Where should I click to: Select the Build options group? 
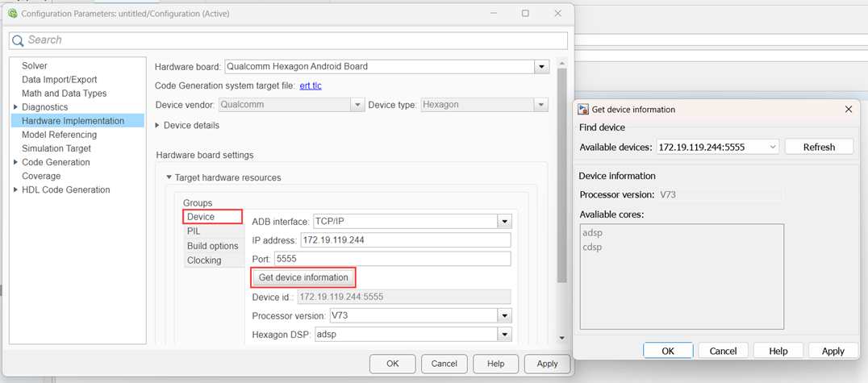pyautogui.click(x=212, y=246)
